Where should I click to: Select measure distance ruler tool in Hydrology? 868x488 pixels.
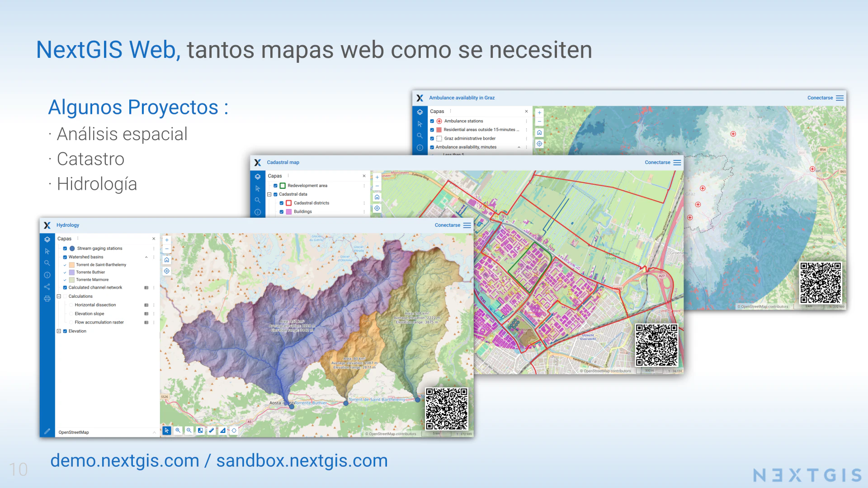(212, 431)
